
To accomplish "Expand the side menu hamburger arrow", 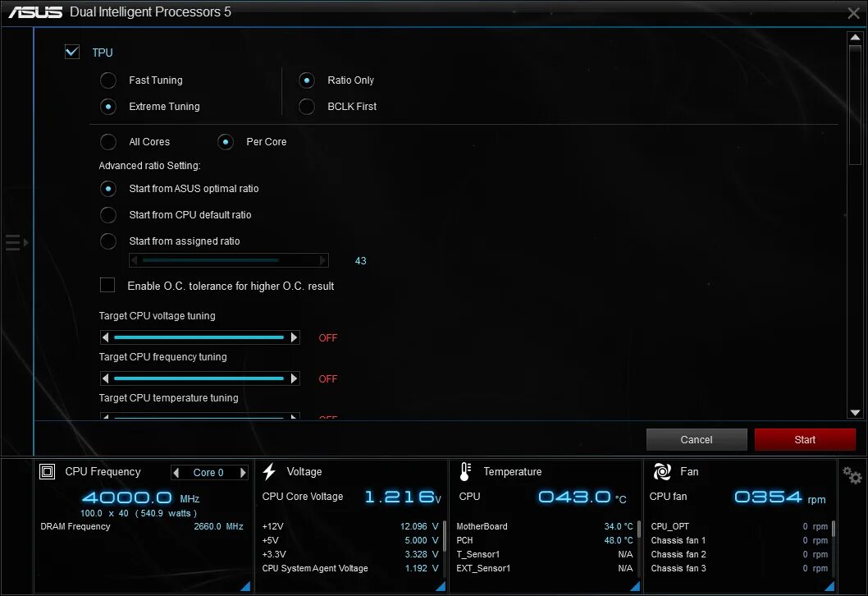I will coord(16,242).
